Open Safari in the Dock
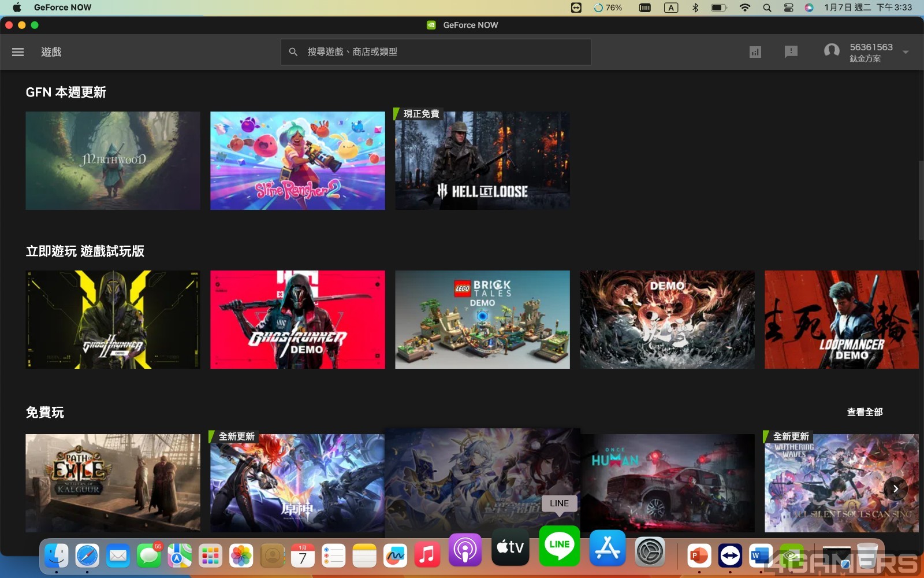Image resolution: width=924 pixels, height=578 pixels. 87,555
